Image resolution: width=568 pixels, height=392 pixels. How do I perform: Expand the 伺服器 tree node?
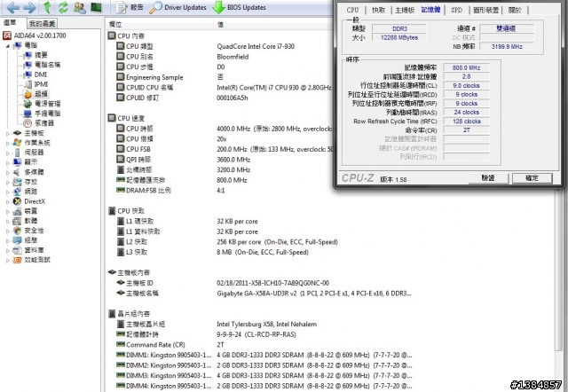(8, 153)
